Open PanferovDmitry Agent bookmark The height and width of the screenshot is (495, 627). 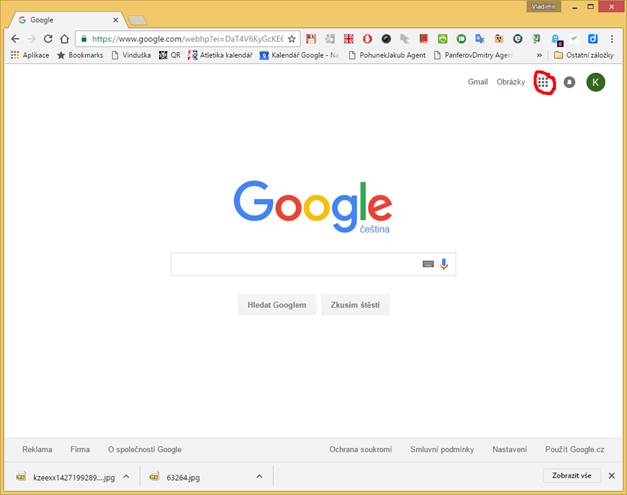473,55
